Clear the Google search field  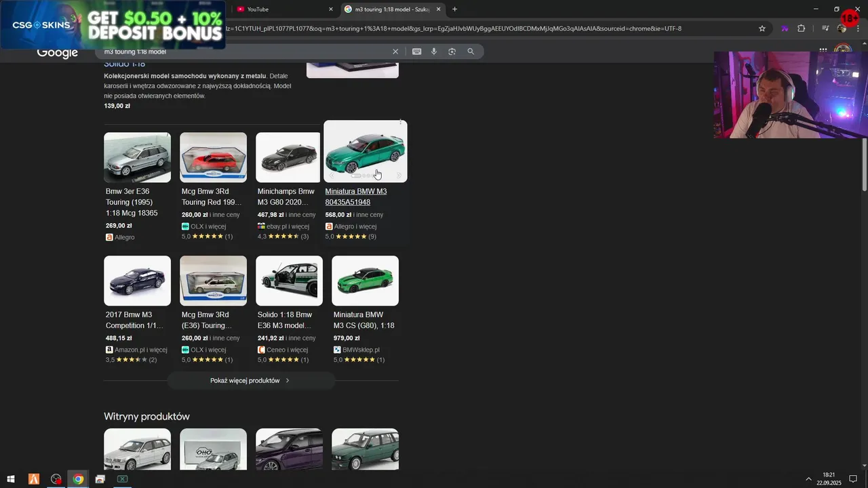(x=395, y=52)
